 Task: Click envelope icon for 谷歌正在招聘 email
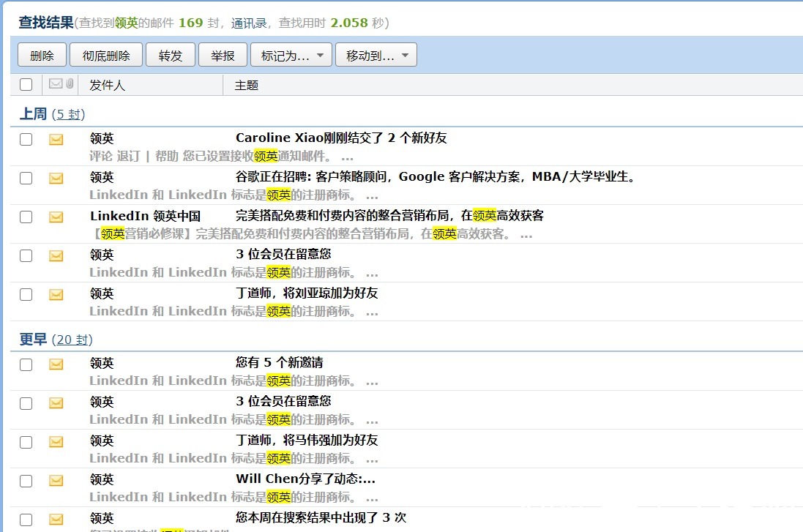tap(56, 178)
